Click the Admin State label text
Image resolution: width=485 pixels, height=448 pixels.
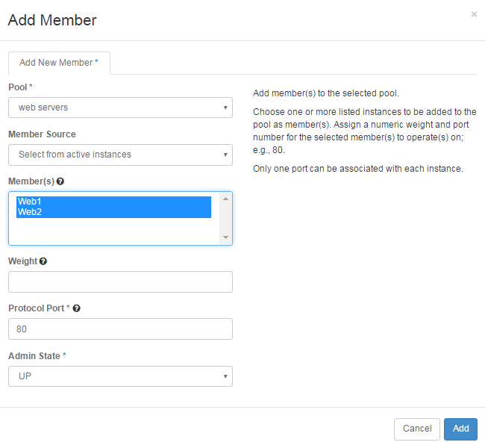tap(34, 356)
